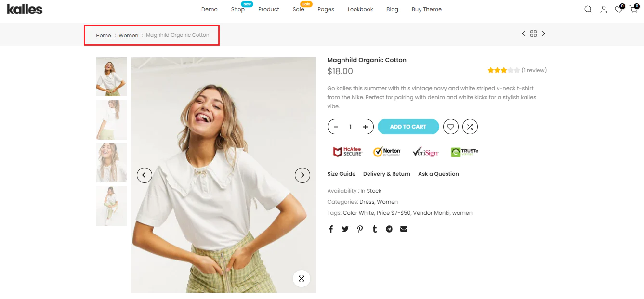Viewport: 644px width, 299px height.
Task: Add product to wishlist via heart button
Action: (x=450, y=127)
